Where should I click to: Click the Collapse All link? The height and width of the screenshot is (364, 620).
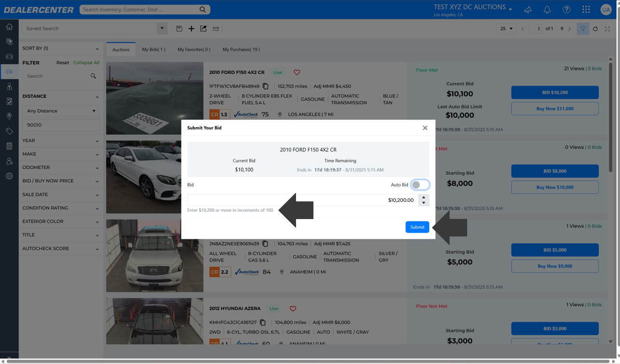[86, 63]
